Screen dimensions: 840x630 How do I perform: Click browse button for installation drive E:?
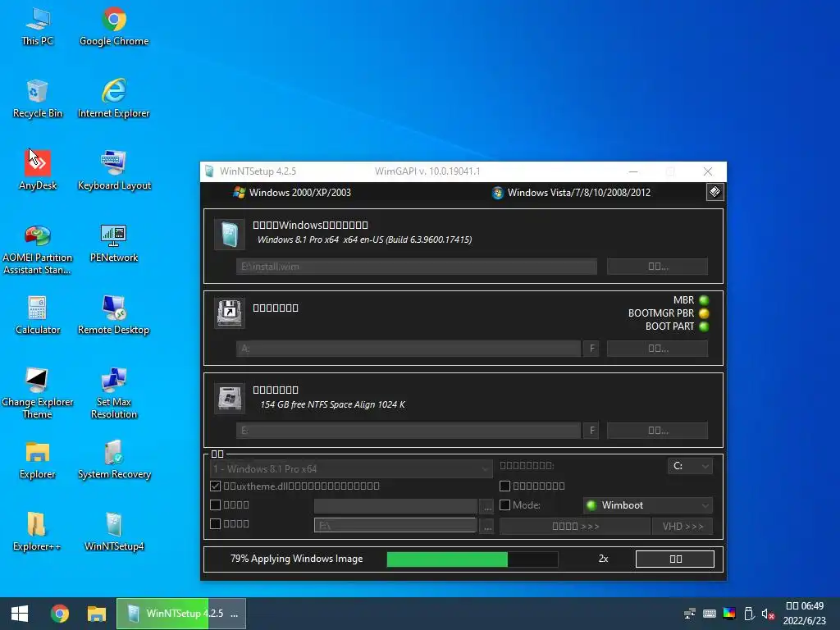657,430
